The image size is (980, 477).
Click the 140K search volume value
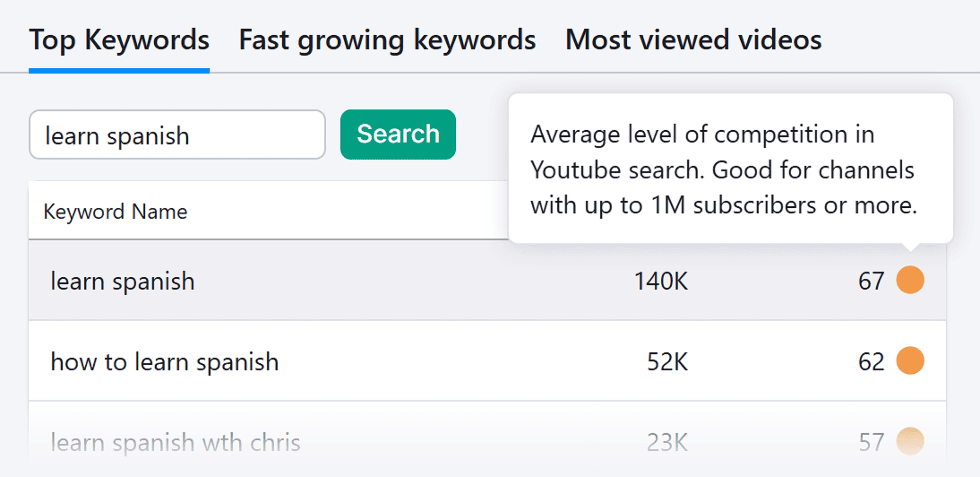[660, 281]
